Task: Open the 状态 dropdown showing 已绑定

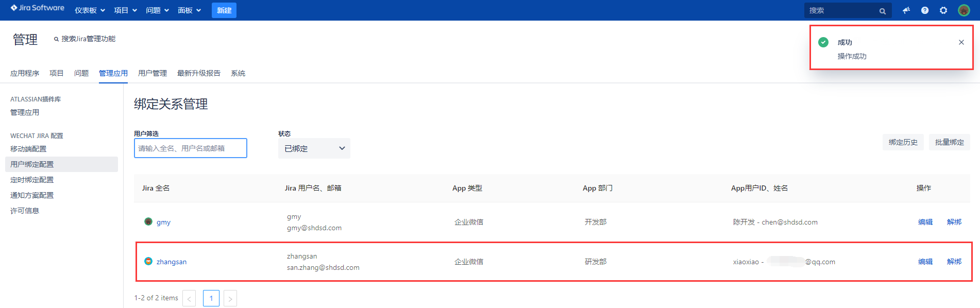Action: pyautogui.click(x=314, y=148)
